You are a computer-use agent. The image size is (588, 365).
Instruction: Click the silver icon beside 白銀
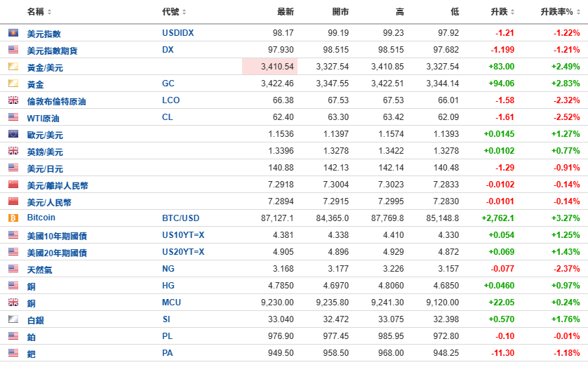13,319
